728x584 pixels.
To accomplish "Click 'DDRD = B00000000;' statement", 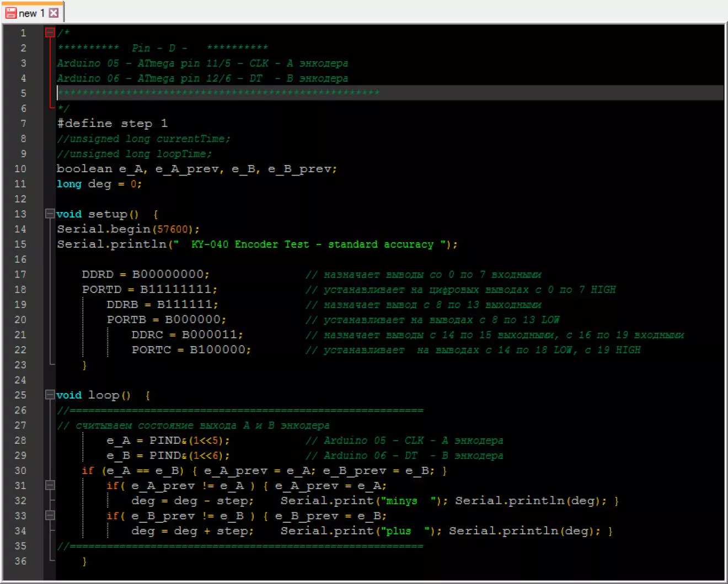I will [x=146, y=274].
